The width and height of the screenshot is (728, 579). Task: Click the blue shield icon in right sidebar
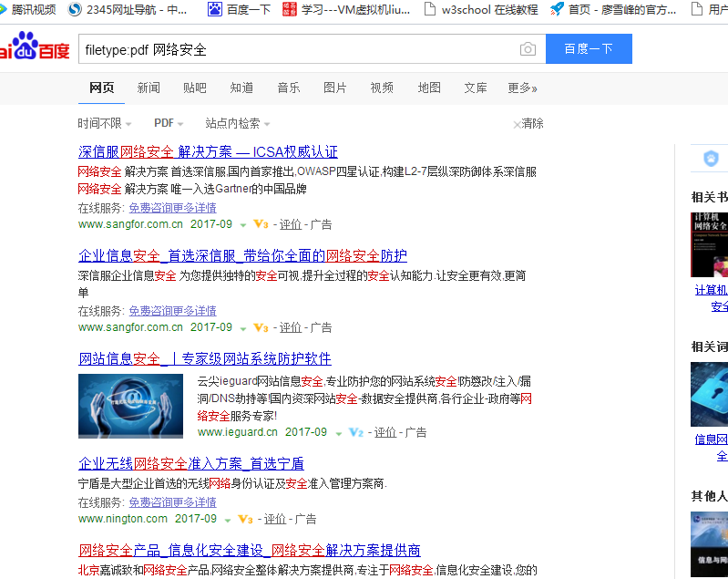coord(711,159)
